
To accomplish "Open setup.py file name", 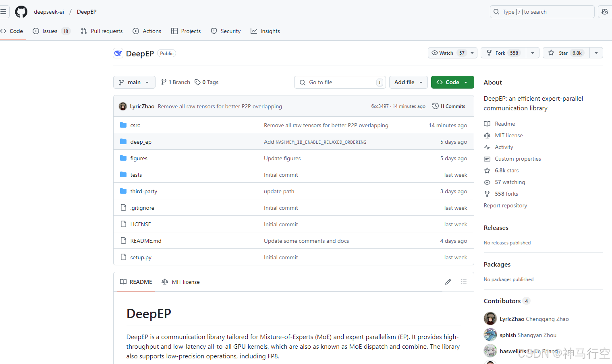I will pos(141,257).
